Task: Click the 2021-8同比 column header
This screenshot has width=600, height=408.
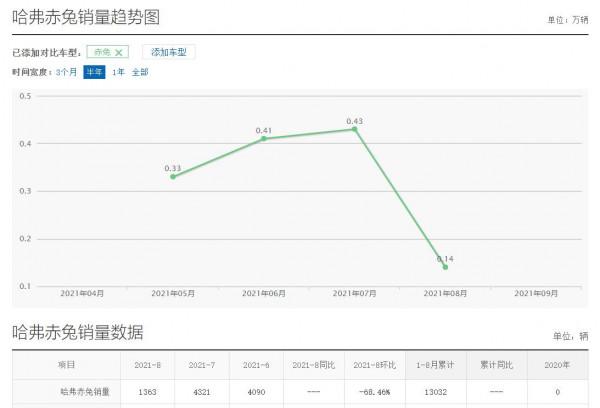Action: [x=314, y=365]
